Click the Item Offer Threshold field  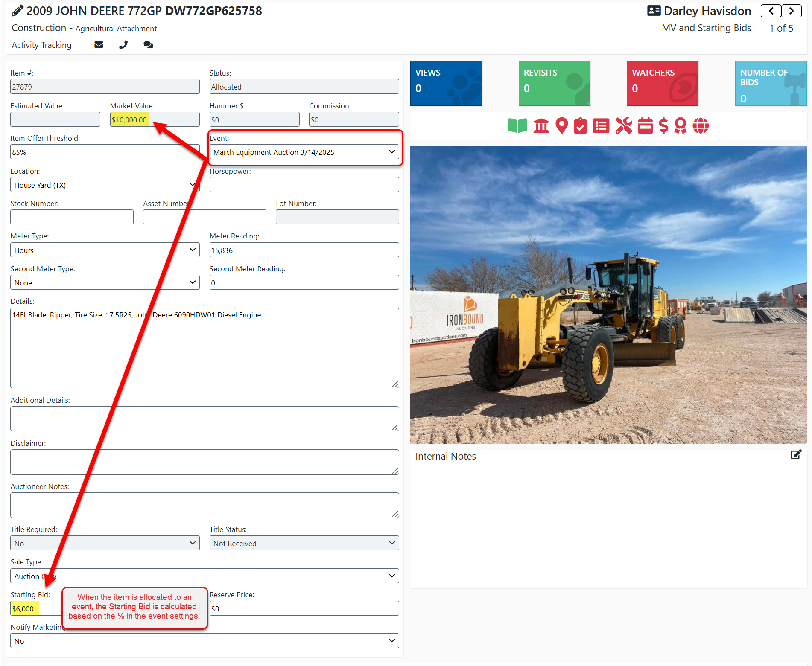[105, 152]
